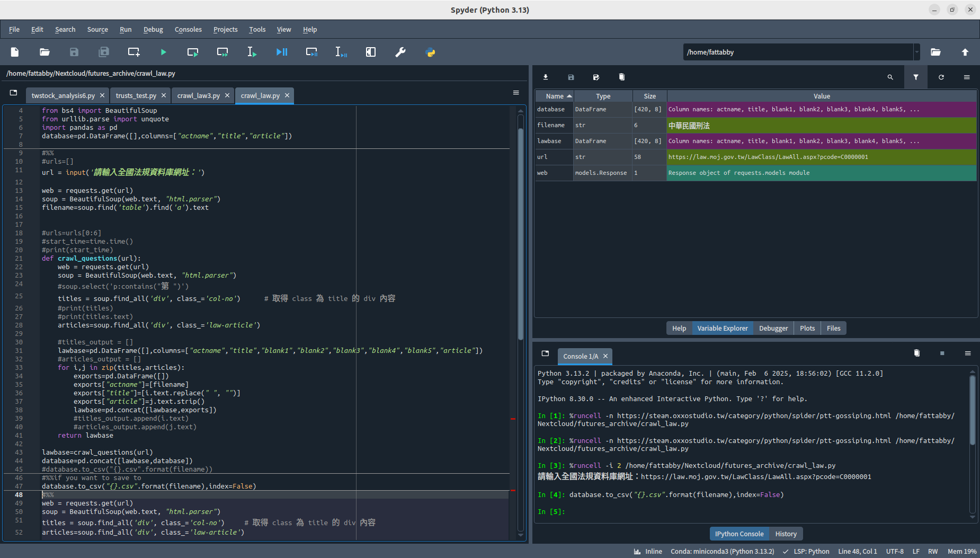
Task: Open the Consoles menu
Action: (188, 30)
